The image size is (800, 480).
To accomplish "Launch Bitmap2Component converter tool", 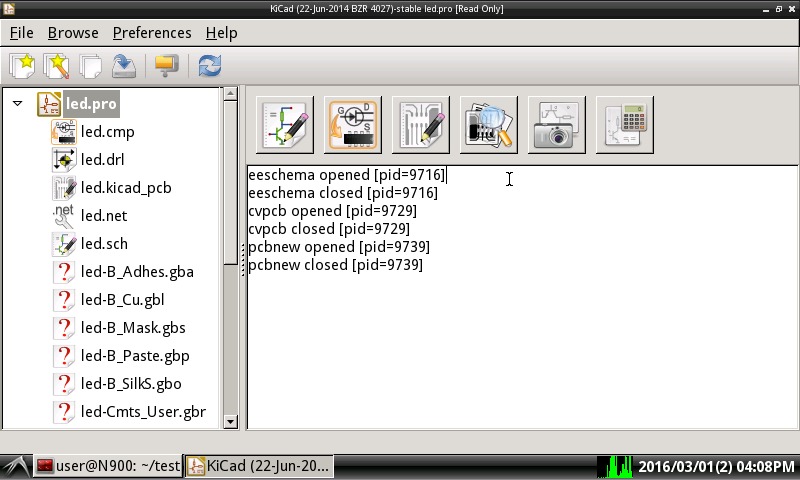I will (557, 124).
